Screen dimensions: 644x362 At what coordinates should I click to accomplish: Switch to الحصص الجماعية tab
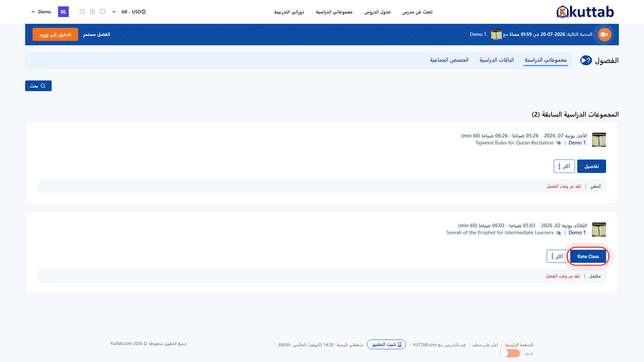[x=449, y=60]
